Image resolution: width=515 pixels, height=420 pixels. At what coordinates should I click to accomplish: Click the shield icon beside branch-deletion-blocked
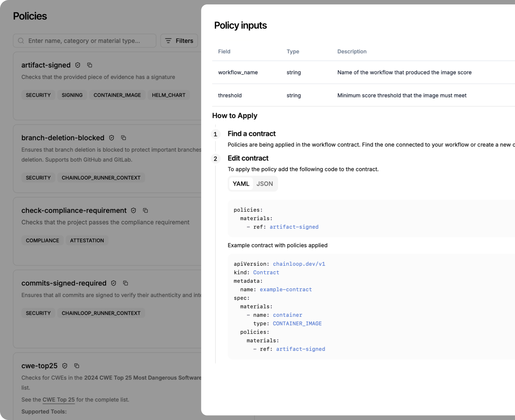(x=112, y=138)
